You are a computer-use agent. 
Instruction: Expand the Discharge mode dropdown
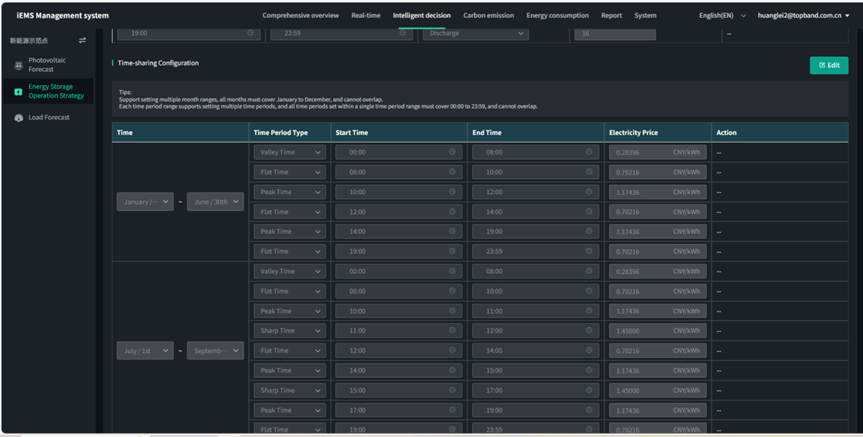pos(475,33)
